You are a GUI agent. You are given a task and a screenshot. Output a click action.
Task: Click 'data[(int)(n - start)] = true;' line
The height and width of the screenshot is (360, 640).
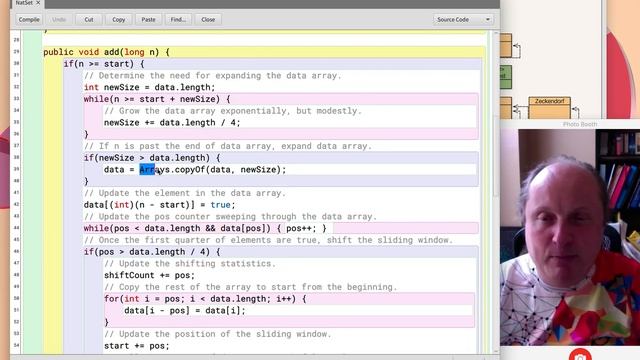159,204
